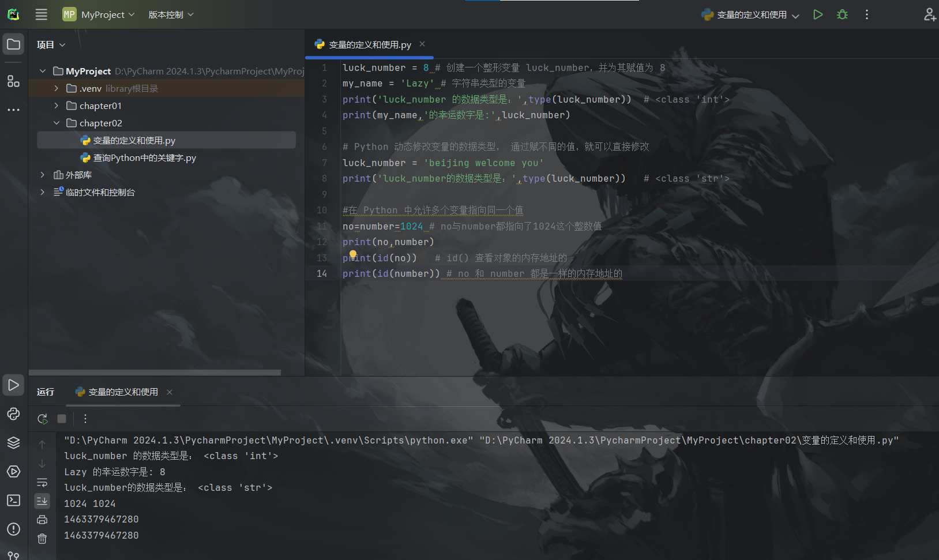
Task: Start debugging with the bug icon
Action: pyautogui.click(x=842, y=14)
